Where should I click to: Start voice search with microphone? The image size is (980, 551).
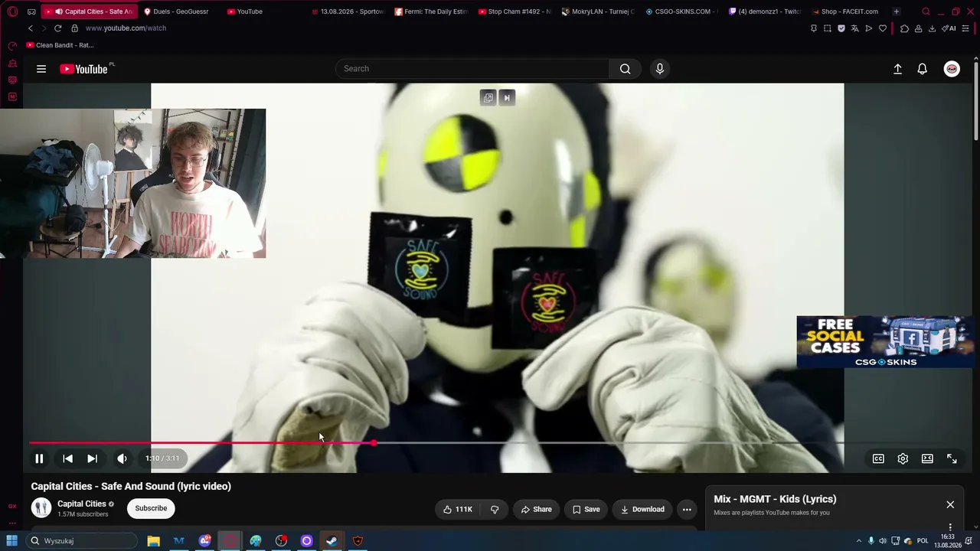pos(660,69)
